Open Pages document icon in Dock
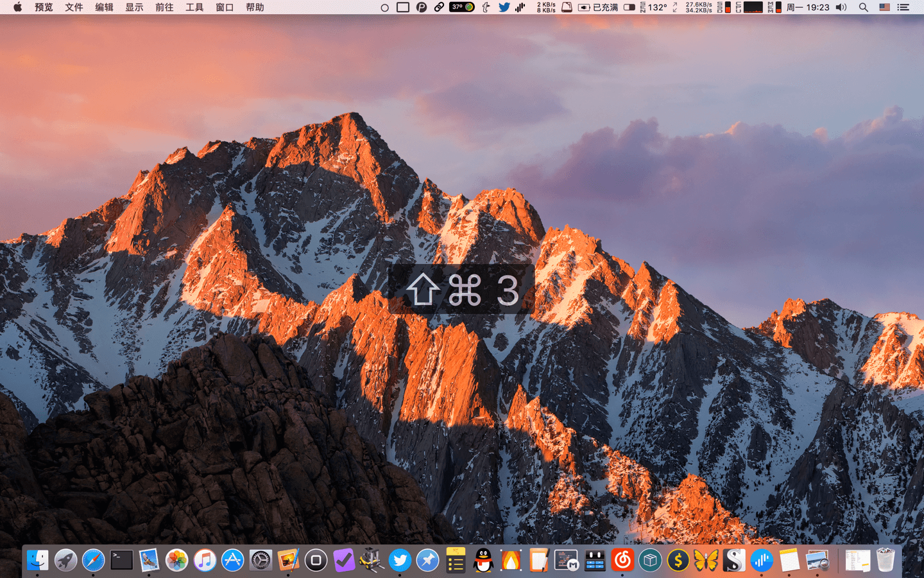 pos(539,560)
